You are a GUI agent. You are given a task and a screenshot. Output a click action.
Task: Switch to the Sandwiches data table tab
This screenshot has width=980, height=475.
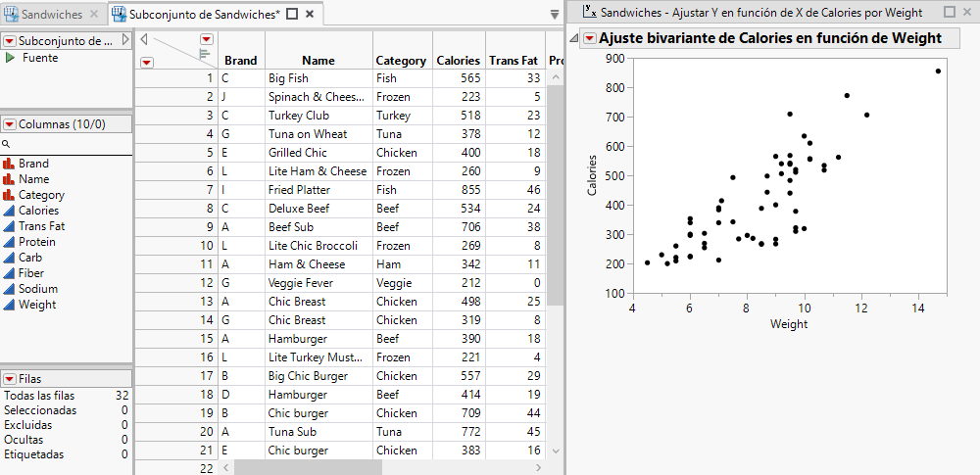(52, 14)
